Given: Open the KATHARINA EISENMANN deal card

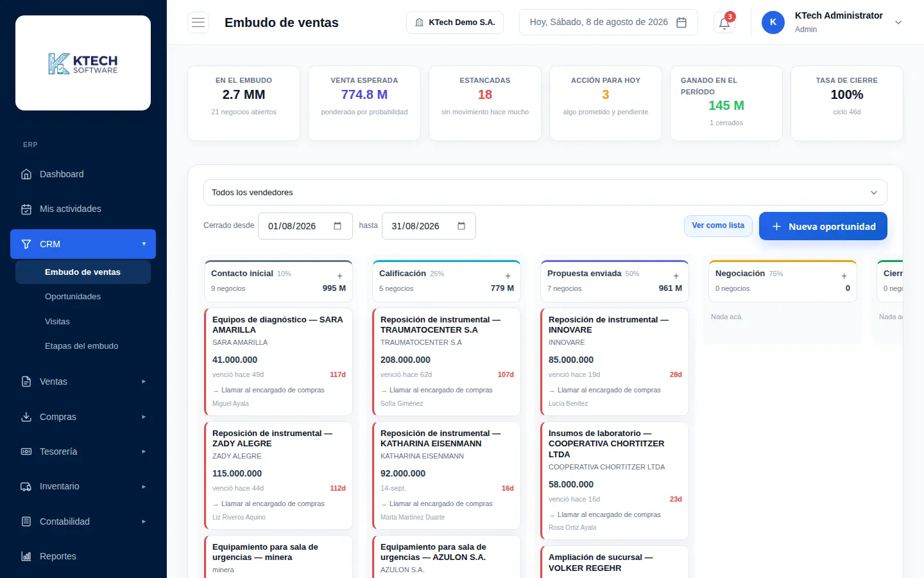Looking at the screenshot, I should coord(447,475).
